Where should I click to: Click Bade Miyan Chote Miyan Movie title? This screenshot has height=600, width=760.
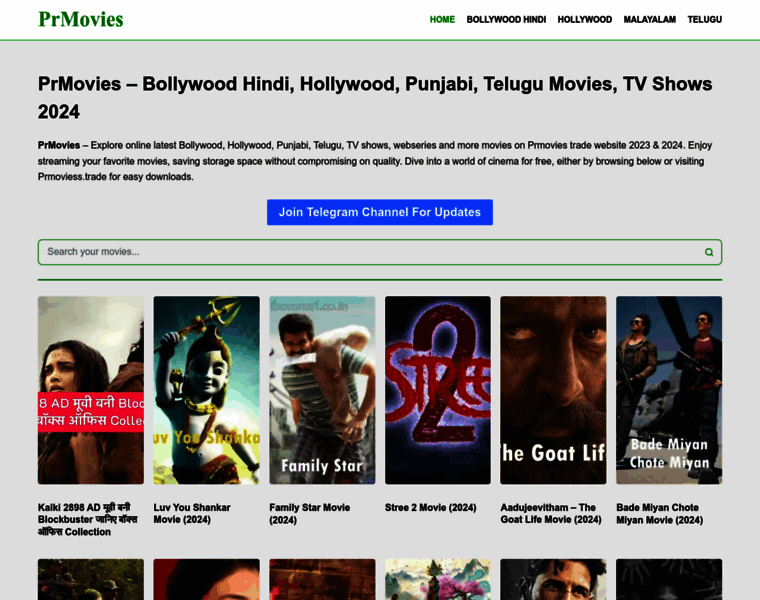659,513
